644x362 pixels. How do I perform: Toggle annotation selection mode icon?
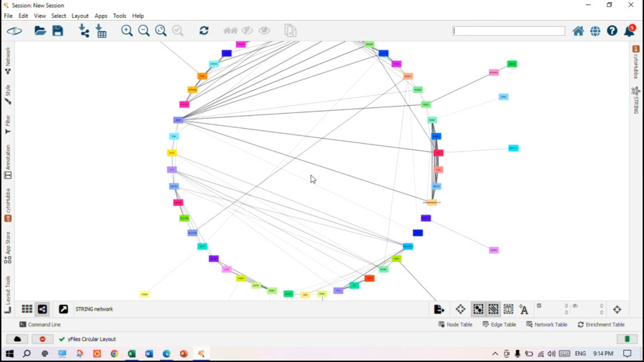pyautogui.click(x=509, y=310)
